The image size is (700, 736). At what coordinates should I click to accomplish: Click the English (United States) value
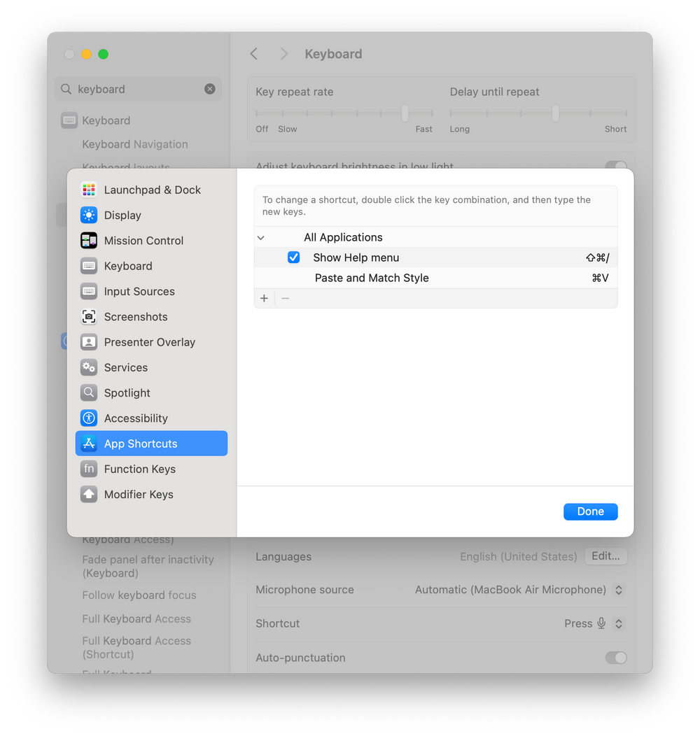[x=518, y=557]
